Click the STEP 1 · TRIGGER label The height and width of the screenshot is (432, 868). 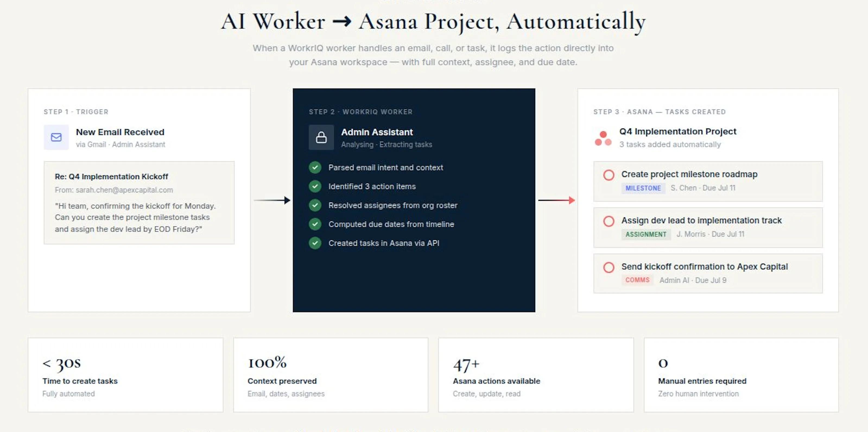coord(76,112)
